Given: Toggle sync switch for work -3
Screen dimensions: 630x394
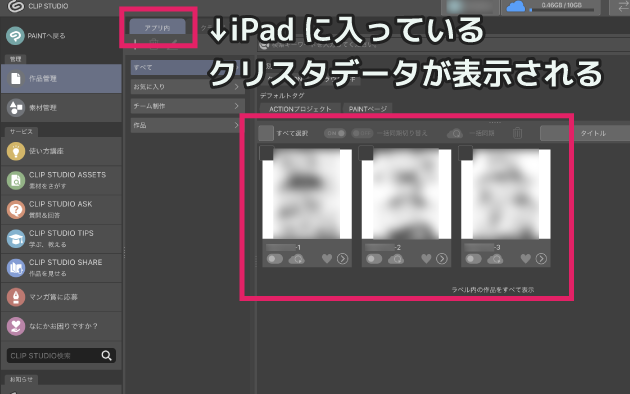Looking at the screenshot, I should tap(473, 259).
